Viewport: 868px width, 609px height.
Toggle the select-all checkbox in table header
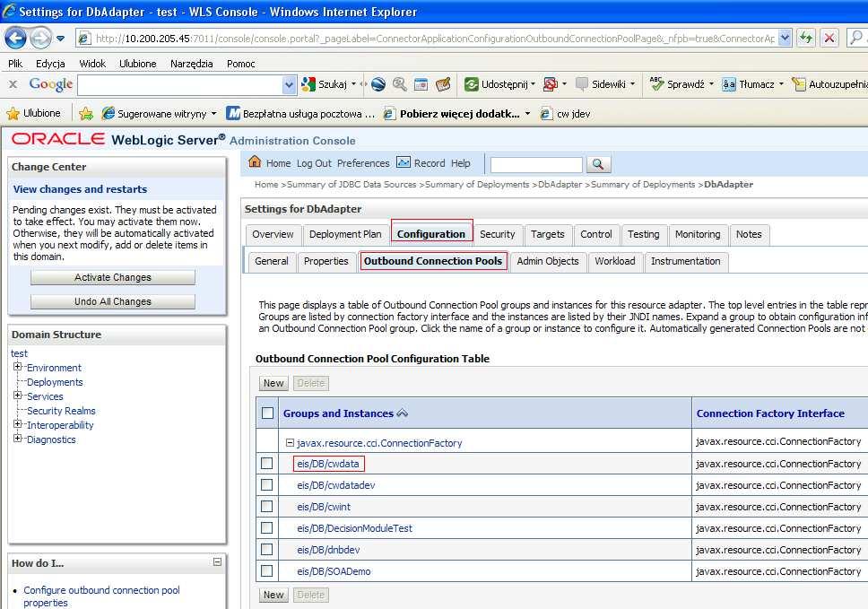tap(267, 413)
